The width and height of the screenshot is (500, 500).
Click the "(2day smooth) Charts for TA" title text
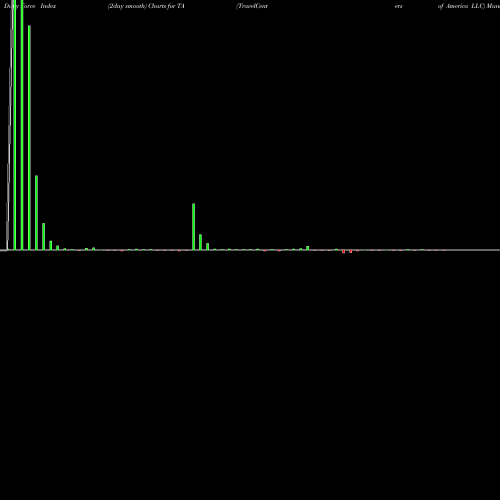(x=146, y=6)
